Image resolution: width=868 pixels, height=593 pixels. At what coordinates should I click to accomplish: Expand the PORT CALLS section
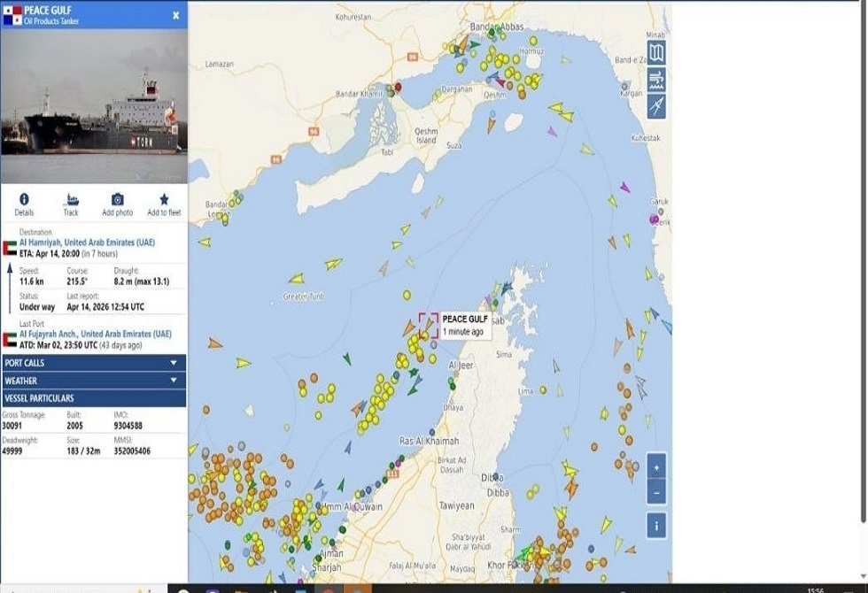pyautogui.click(x=93, y=363)
